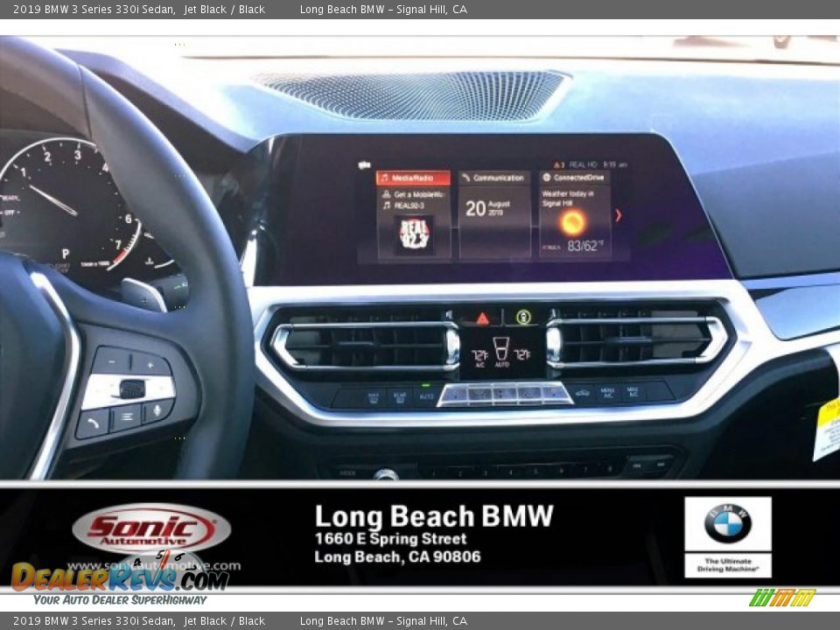This screenshot has height=630, width=840.
Task: Select the Get a MobileWorks entry
Action: 409,193
